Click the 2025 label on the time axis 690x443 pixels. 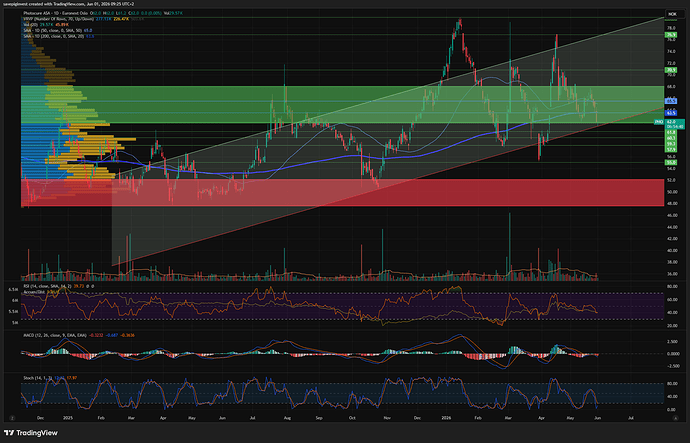67,418
